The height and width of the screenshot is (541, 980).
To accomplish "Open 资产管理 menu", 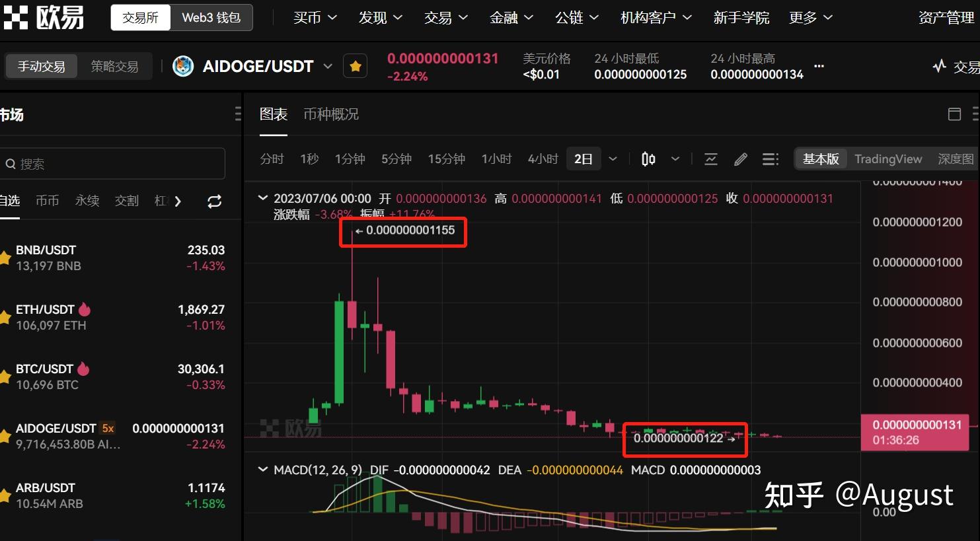I will [947, 18].
